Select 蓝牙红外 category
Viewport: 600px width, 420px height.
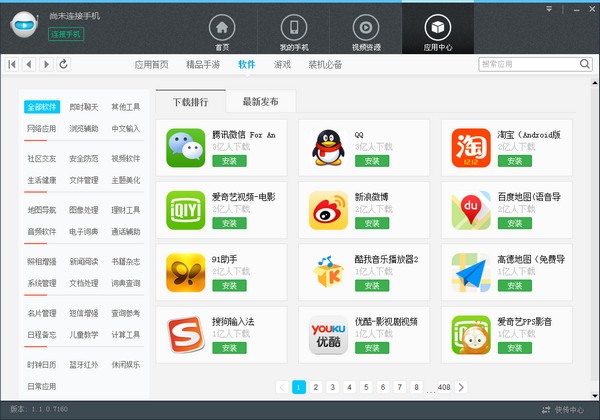84,365
